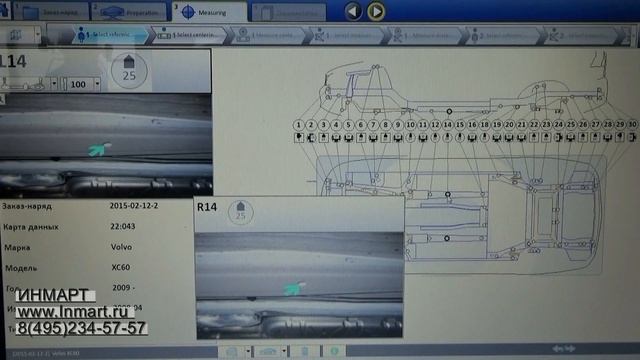Click the car icon in bottom toolbar
This screenshot has height=360, width=640.
click(267, 351)
